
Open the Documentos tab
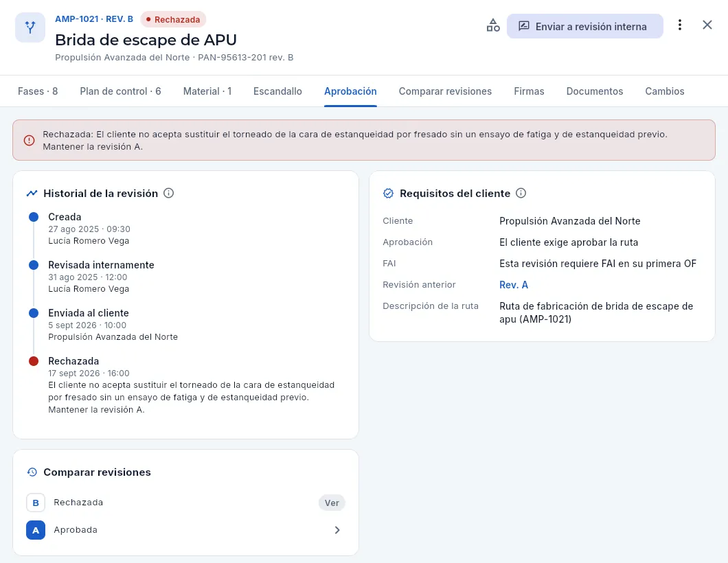595,91
